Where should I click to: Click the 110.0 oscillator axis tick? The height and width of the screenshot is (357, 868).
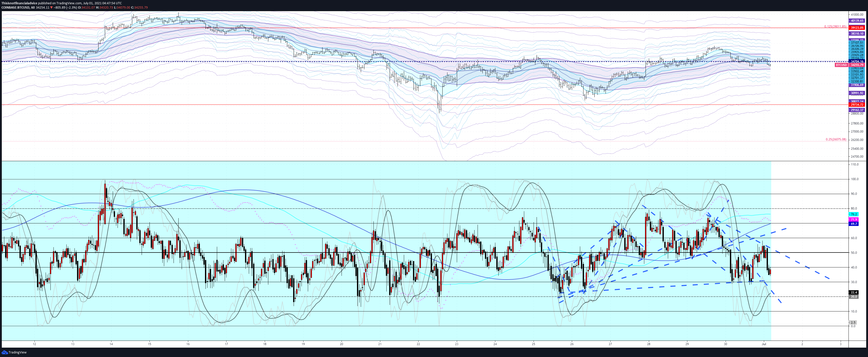click(x=855, y=164)
